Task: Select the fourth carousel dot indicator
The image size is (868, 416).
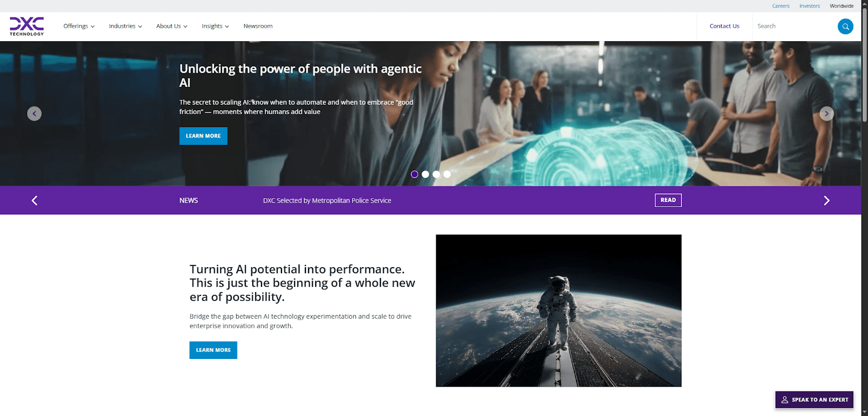Action: tap(447, 174)
